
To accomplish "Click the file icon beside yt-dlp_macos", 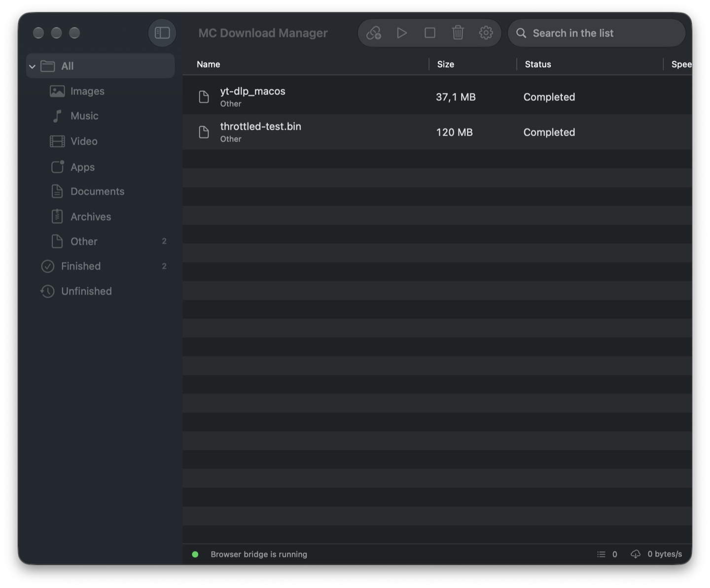I will tap(204, 97).
